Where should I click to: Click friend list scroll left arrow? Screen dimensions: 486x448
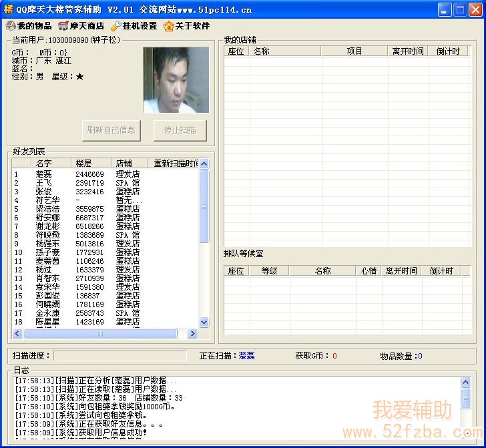tap(17, 334)
